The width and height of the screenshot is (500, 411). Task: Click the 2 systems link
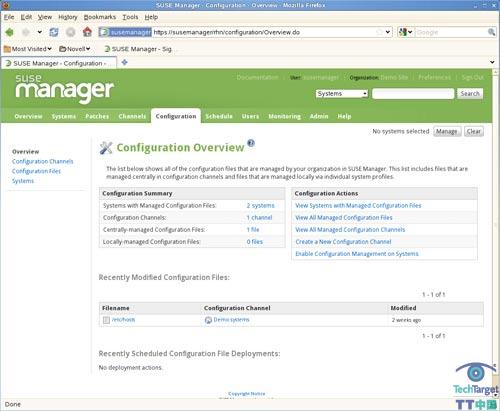tap(261, 206)
